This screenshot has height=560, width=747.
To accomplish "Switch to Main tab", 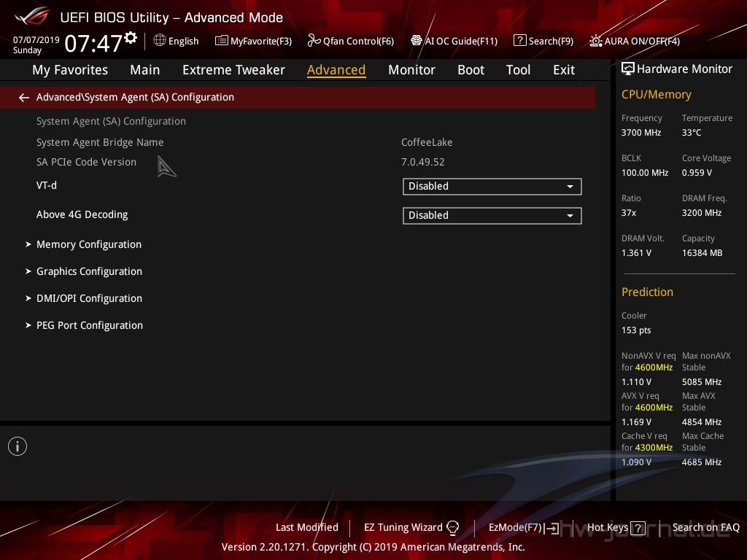I will click(145, 70).
